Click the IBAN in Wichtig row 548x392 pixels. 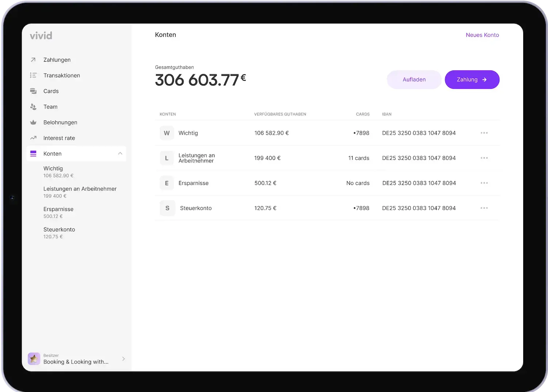(419, 133)
